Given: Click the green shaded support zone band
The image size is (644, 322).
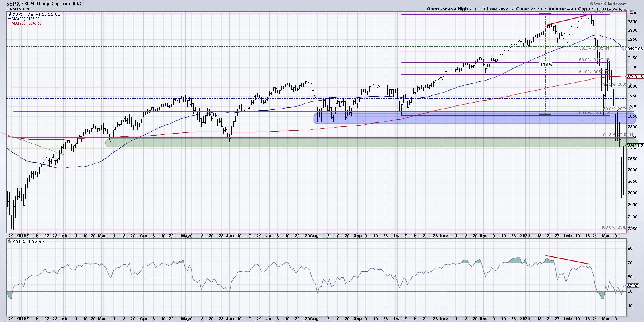Looking at the screenshot, I should pos(362,143).
